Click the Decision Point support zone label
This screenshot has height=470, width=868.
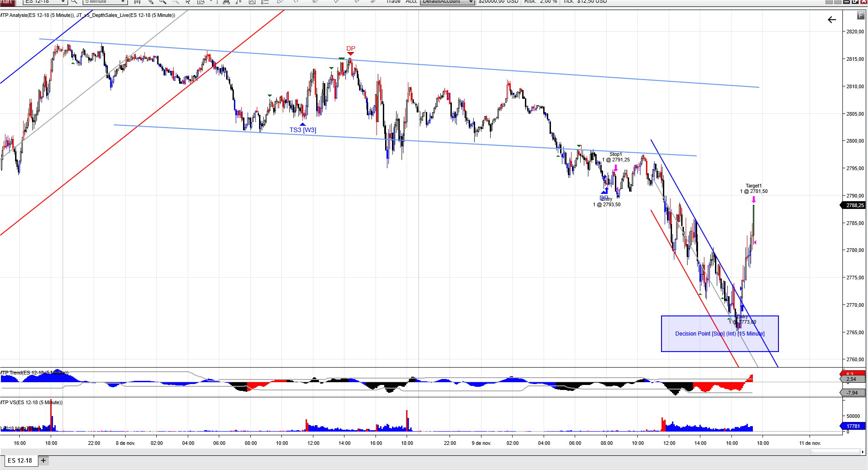coord(720,334)
